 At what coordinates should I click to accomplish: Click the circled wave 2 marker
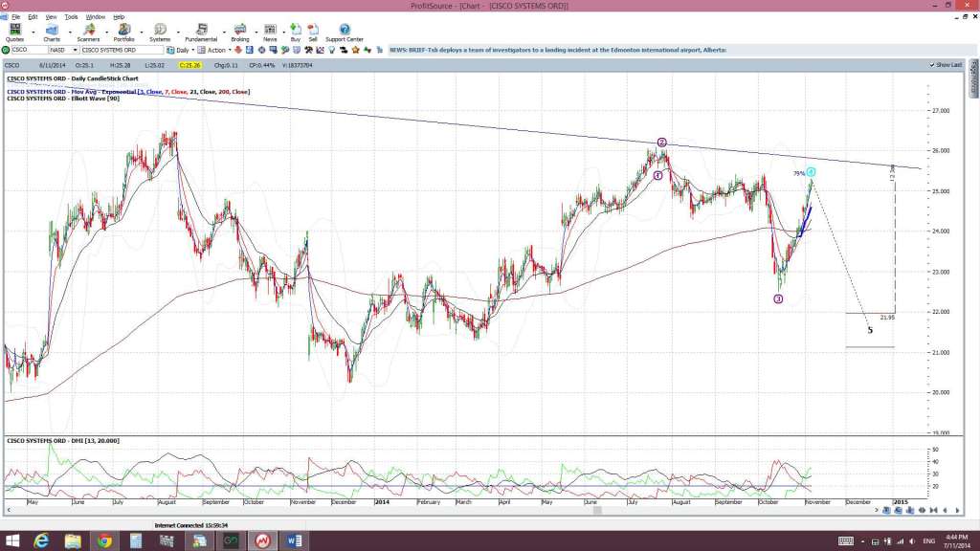(662, 143)
